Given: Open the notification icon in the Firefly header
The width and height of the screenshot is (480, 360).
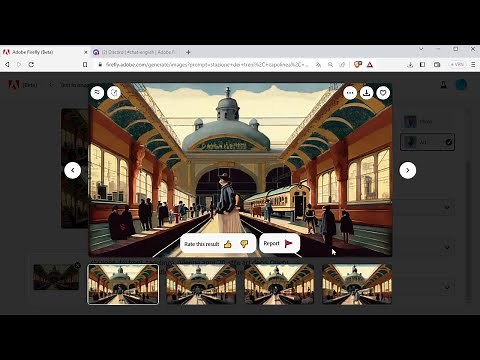Looking at the screenshot, I should tap(444, 85).
